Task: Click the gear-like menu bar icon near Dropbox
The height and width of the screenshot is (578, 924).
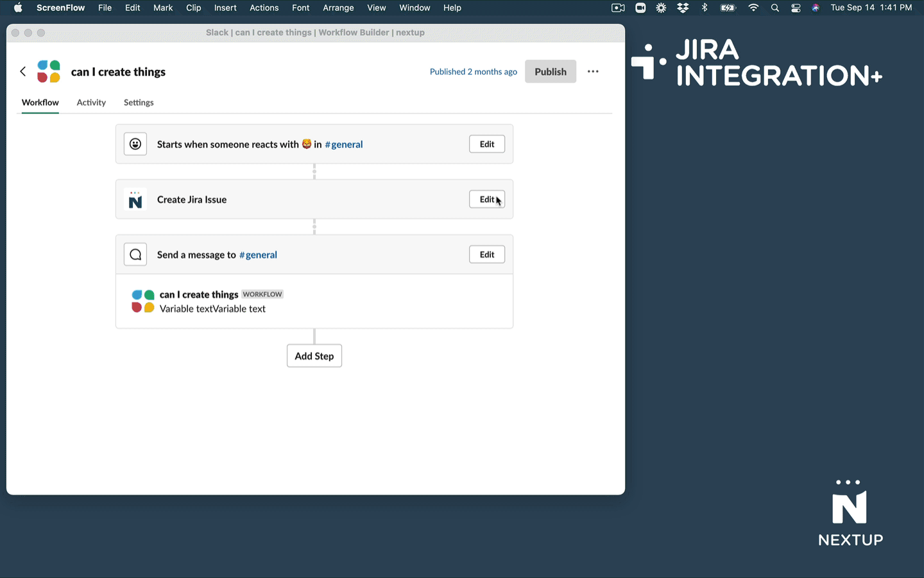Action: pos(661,8)
